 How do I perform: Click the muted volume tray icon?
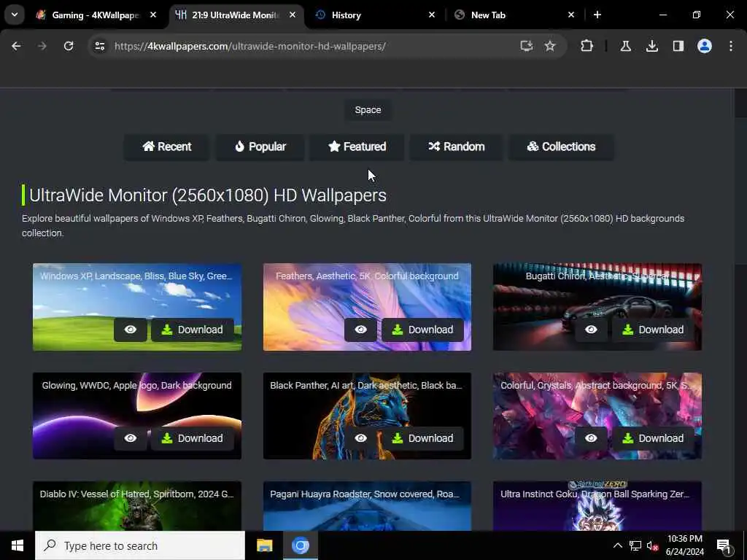652,545
